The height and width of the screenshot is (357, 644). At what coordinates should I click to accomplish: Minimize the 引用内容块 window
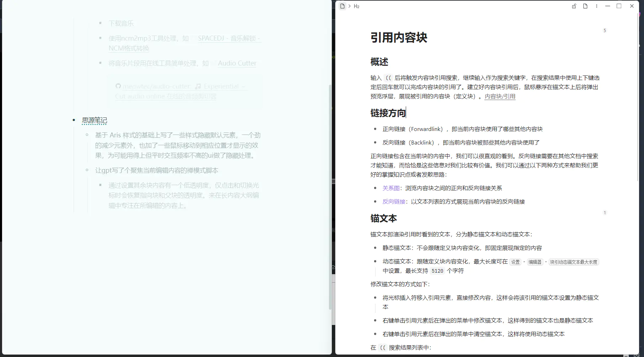[x=608, y=6]
